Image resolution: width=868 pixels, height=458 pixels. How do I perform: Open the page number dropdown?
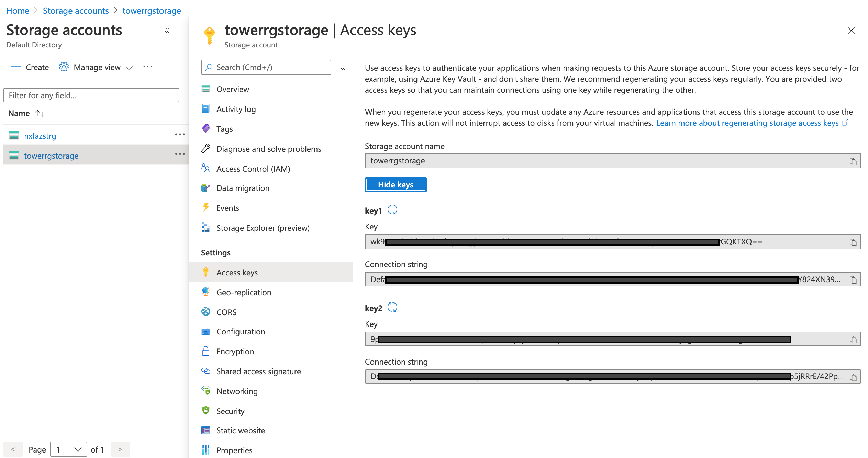coord(69,449)
